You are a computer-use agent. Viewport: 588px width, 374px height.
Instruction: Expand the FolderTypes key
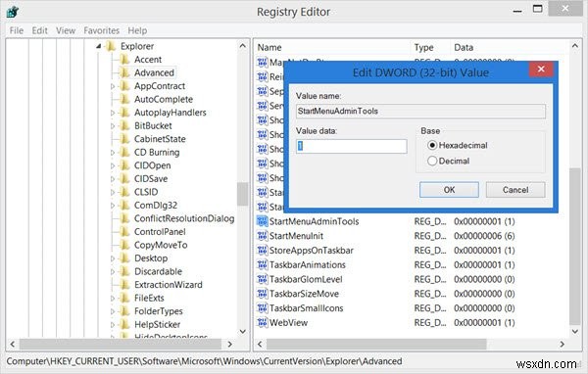tap(113, 311)
